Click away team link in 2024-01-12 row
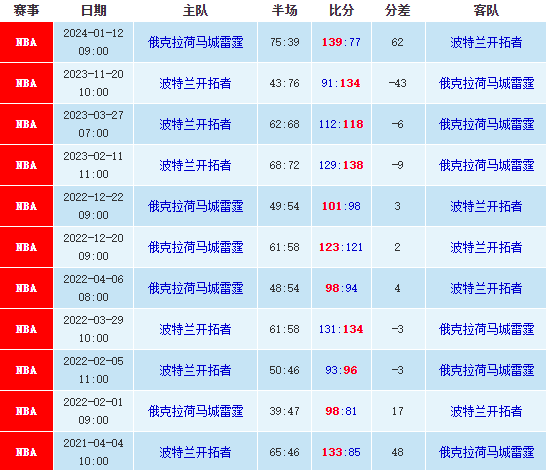 pos(486,42)
